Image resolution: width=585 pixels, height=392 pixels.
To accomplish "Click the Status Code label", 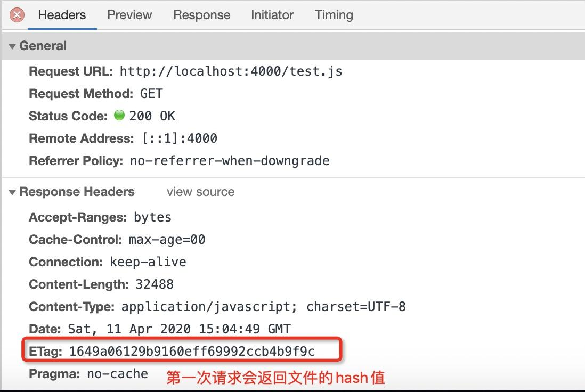I will [68, 116].
